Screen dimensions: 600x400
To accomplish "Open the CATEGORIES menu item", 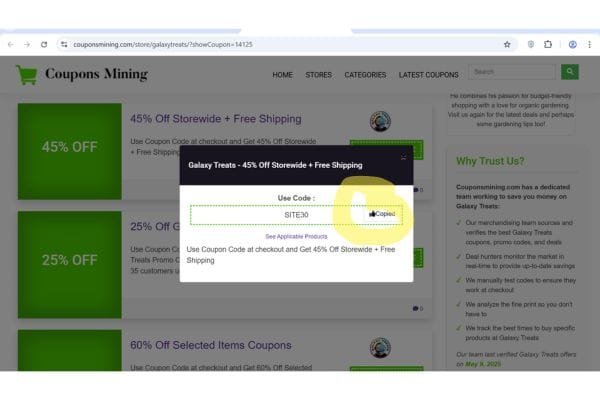I will (x=365, y=75).
